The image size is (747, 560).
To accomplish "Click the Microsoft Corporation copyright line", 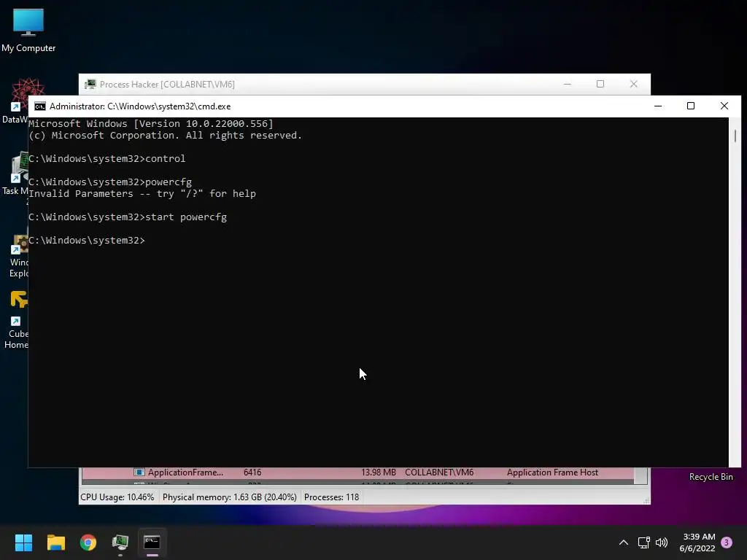I will point(166,135).
